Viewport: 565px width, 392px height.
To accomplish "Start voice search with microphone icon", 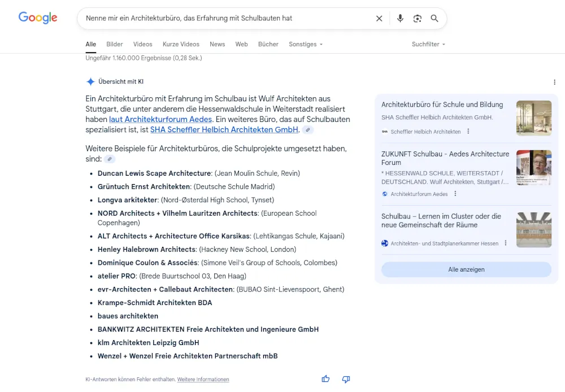I will tap(400, 19).
